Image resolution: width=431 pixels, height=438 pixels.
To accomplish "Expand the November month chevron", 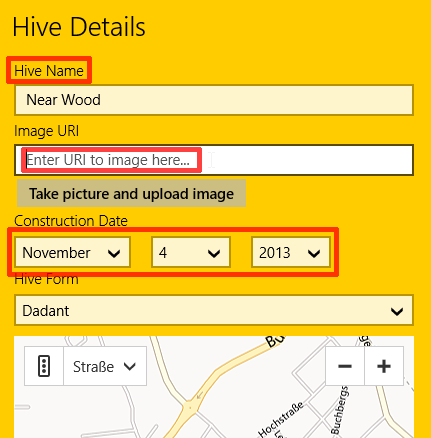I will (x=114, y=253).
